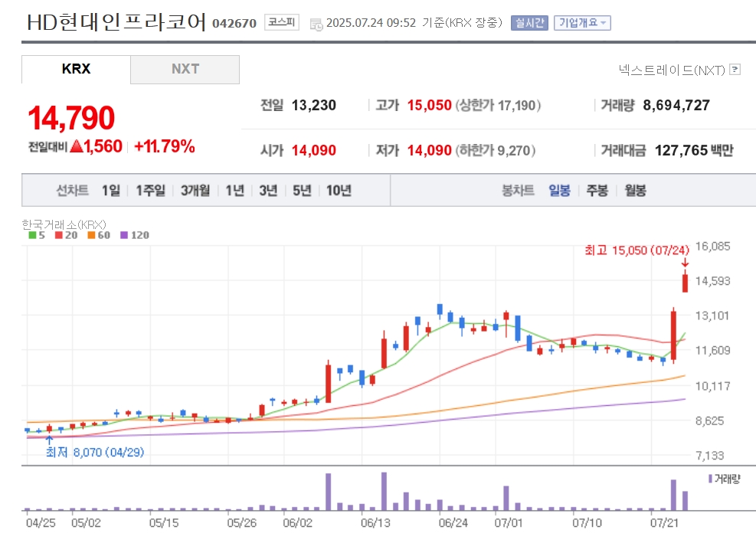
Task: Choose the 10년 chart period
Action: click(x=339, y=191)
